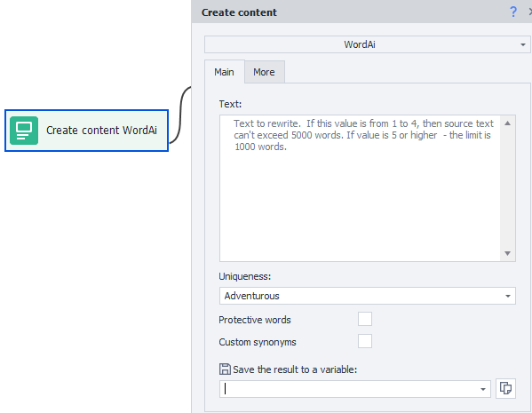Click the variable name input field
Screen dimensions: 532x413
click(x=349, y=389)
